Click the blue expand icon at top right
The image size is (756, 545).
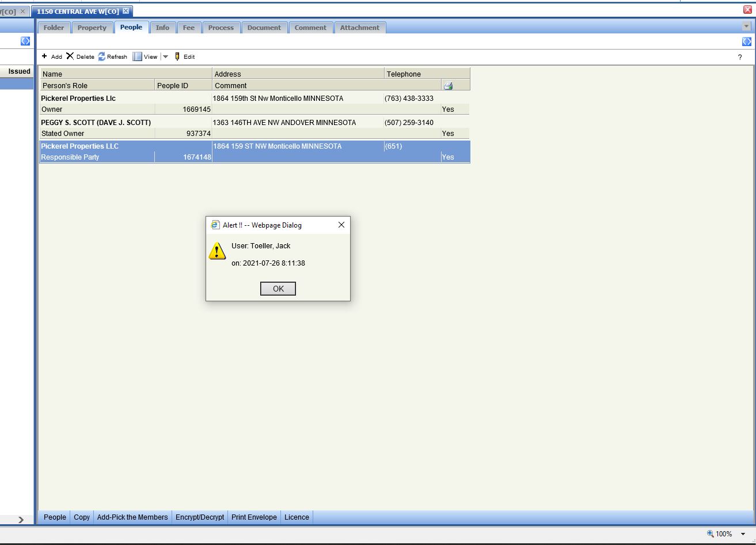click(x=746, y=41)
